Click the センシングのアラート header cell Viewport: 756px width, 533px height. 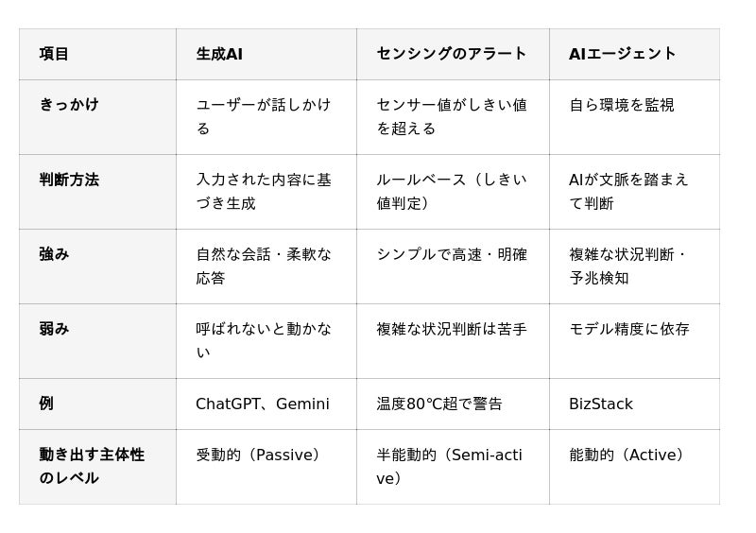click(453, 54)
